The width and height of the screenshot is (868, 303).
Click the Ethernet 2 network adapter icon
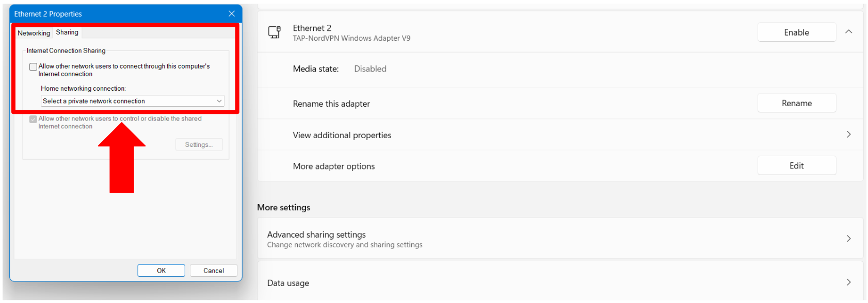(275, 32)
